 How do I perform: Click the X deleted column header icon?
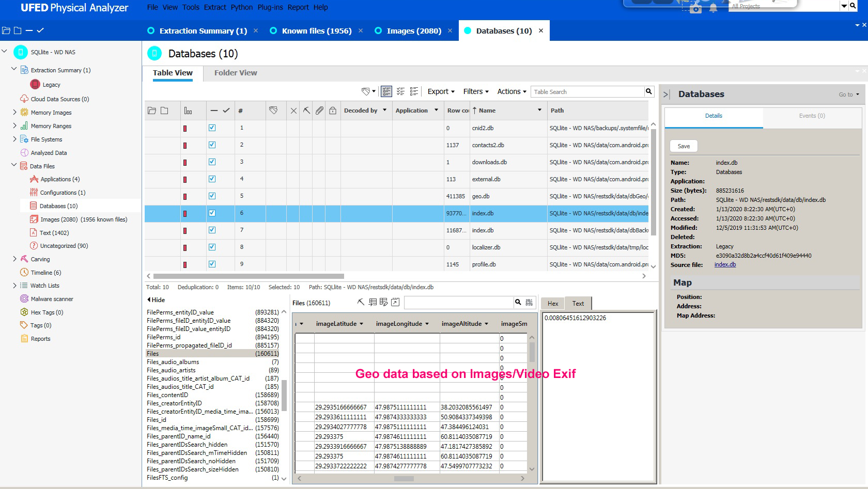(293, 111)
